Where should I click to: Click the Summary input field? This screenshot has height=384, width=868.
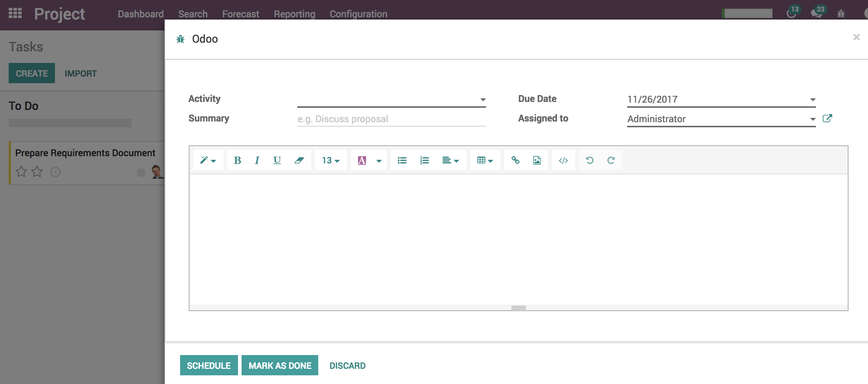click(391, 119)
